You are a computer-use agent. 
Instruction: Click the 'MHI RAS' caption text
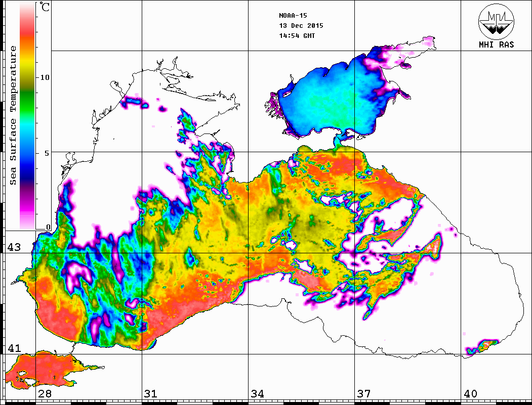[x=497, y=44]
